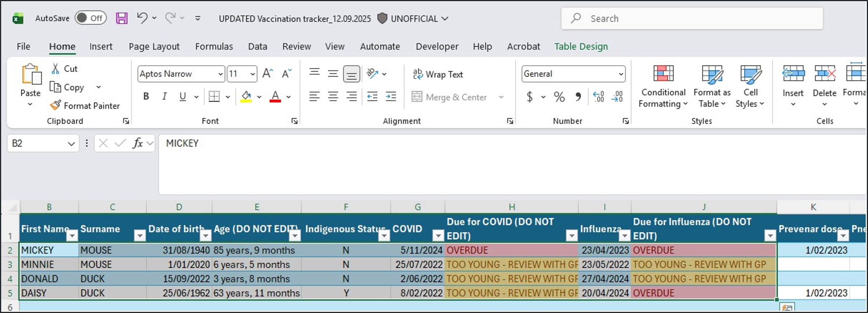Screen dimensions: 868x313
Task: Open the Font Color dropdown arrow
Action: point(289,97)
